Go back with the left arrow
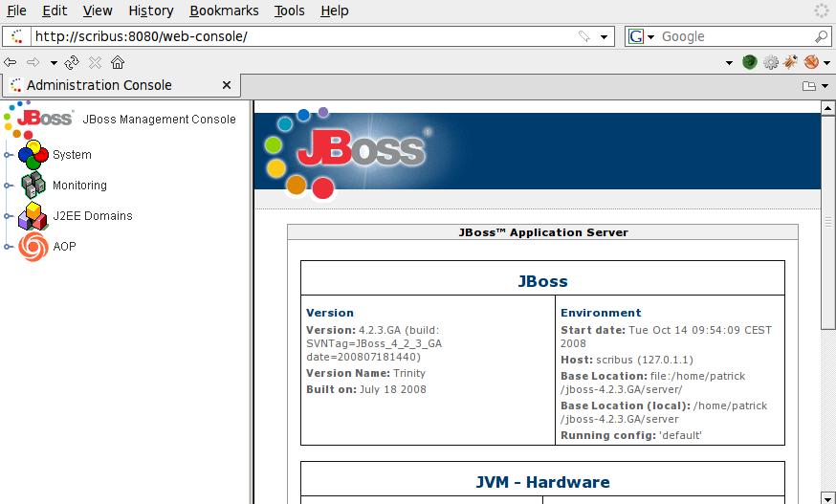The height and width of the screenshot is (504, 836). (x=10, y=63)
